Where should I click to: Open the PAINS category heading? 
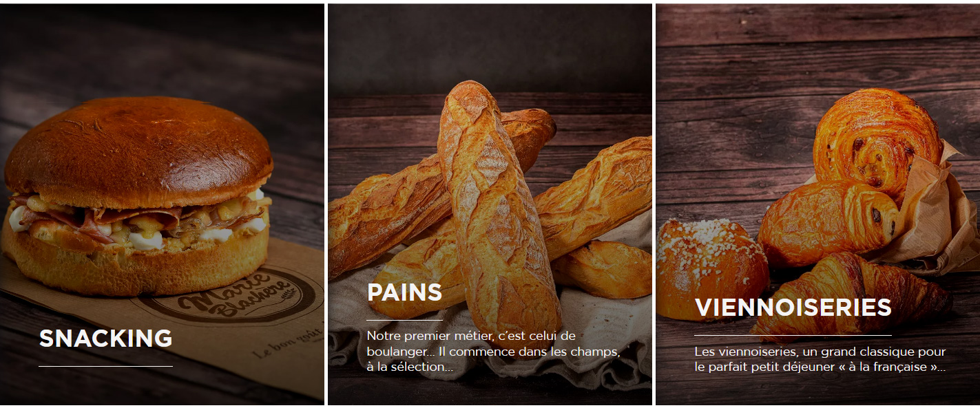point(404,292)
